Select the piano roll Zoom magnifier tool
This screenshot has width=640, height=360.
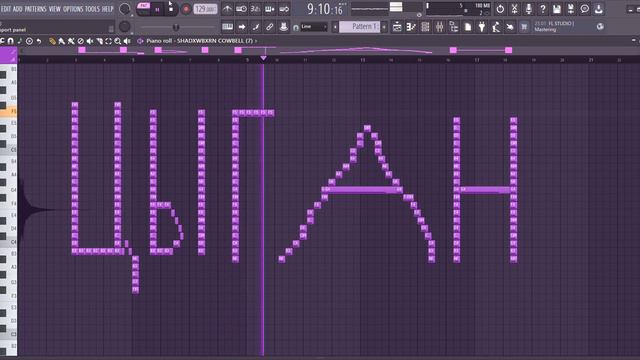click(x=118, y=41)
